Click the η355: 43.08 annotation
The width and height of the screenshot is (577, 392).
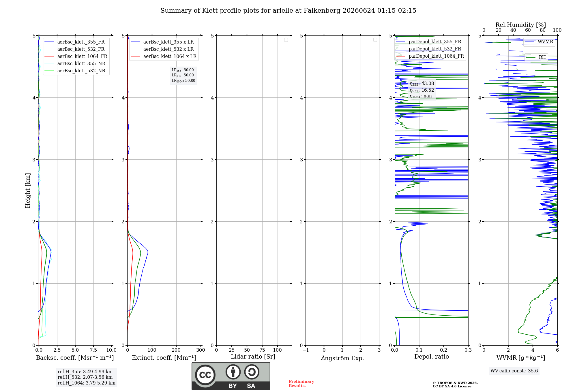(422, 84)
